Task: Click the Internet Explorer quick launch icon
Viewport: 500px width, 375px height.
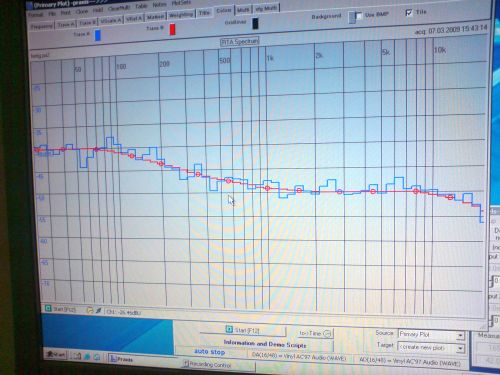Action: tap(87, 356)
